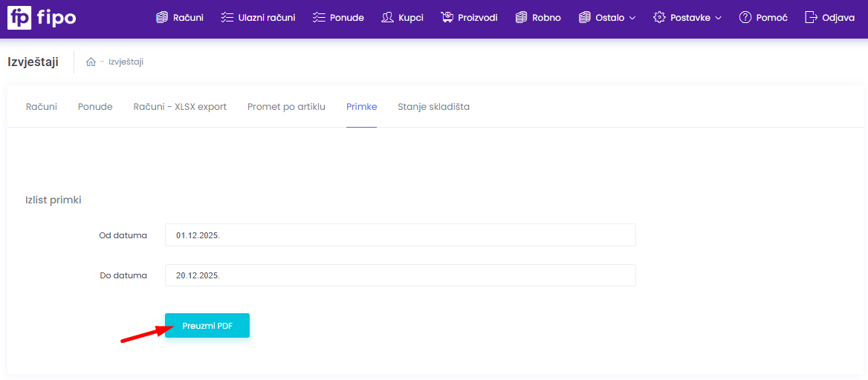Click the Izlist primki heading
This screenshot has height=380, width=868.
pyautogui.click(x=54, y=200)
